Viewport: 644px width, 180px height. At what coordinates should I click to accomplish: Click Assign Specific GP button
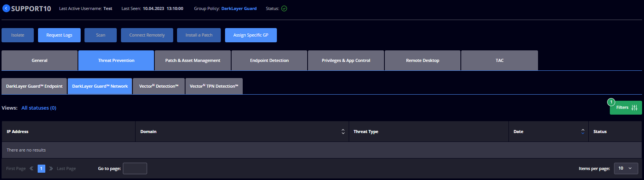251,35
